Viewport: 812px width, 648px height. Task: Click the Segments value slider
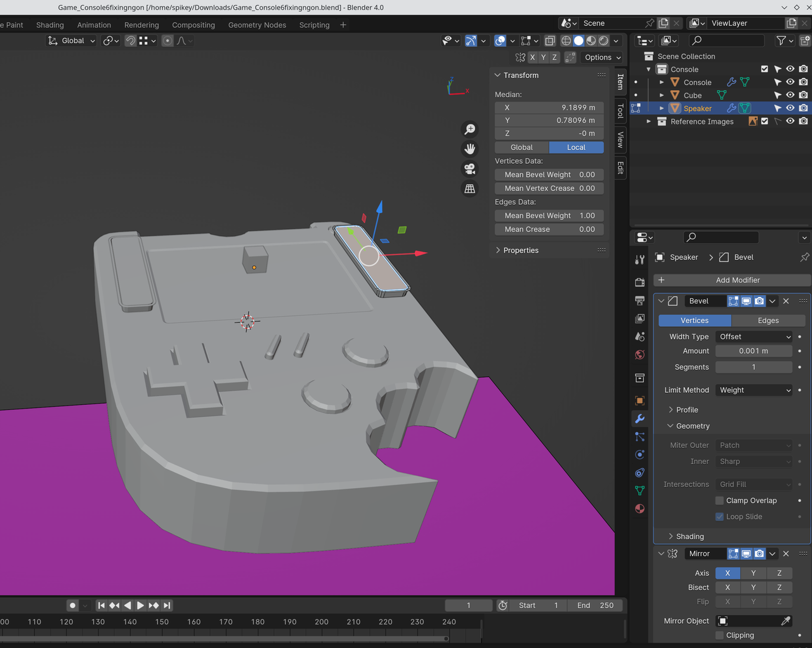click(754, 367)
